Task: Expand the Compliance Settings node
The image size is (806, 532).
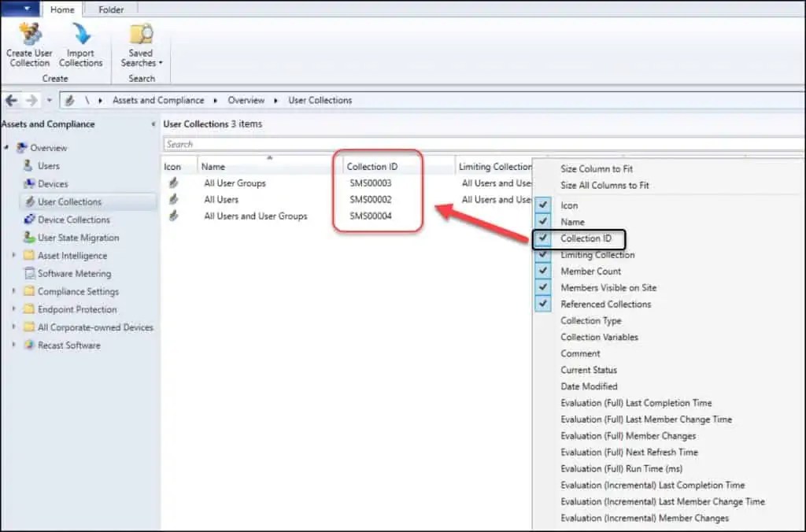Action: (13, 291)
